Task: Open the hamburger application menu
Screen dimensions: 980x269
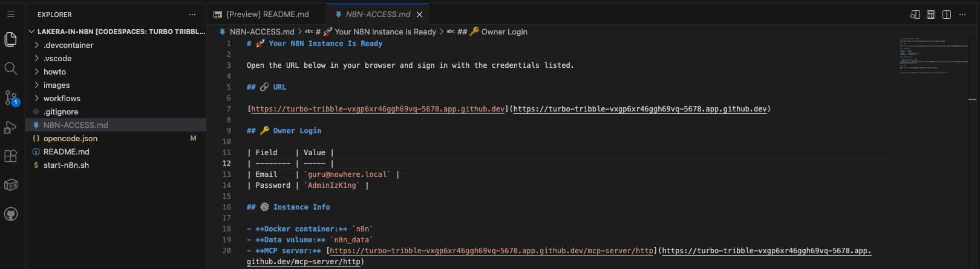Action: point(10,14)
